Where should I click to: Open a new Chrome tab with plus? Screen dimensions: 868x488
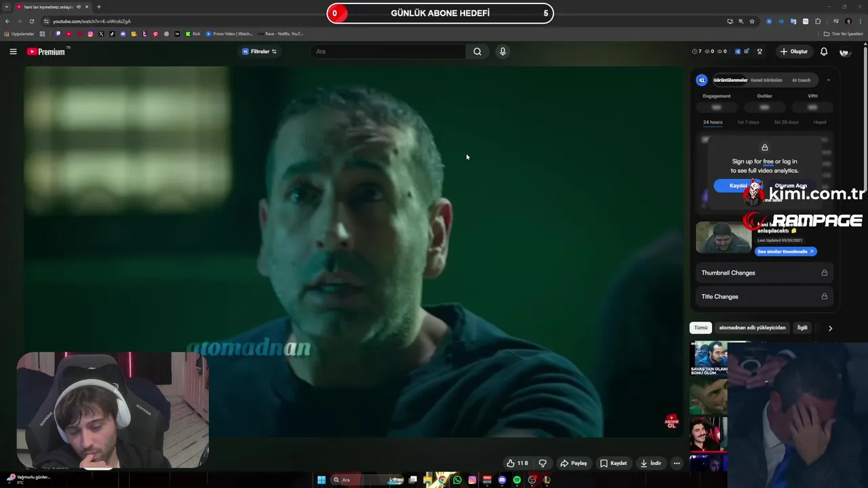click(x=98, y=7)
